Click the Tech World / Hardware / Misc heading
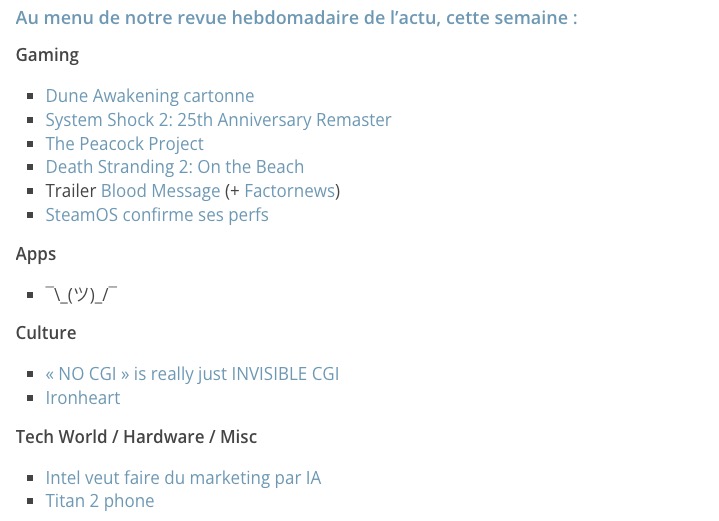Screen dimensions: 719x521 coord(136,437)
